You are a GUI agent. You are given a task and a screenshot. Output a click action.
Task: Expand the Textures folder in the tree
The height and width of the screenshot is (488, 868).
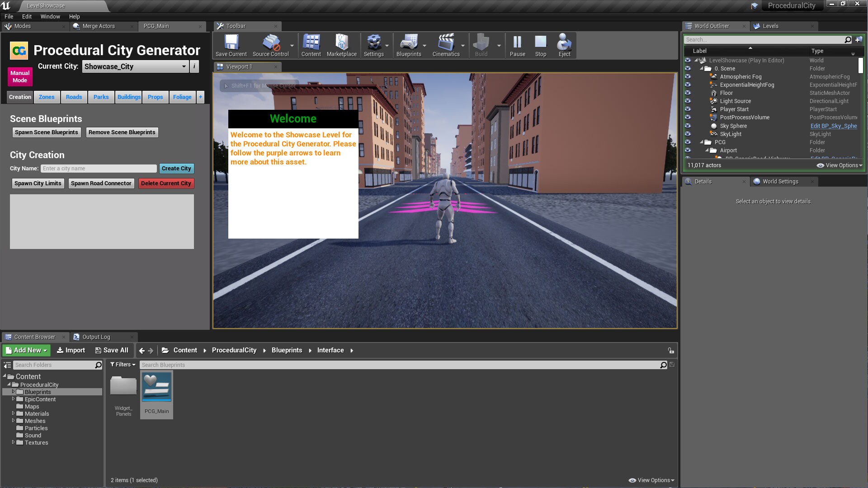[13, 442]
